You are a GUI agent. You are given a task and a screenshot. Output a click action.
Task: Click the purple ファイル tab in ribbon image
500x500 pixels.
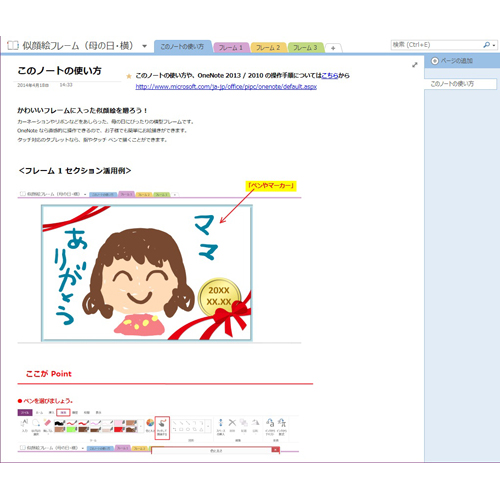tap(25, 412)
